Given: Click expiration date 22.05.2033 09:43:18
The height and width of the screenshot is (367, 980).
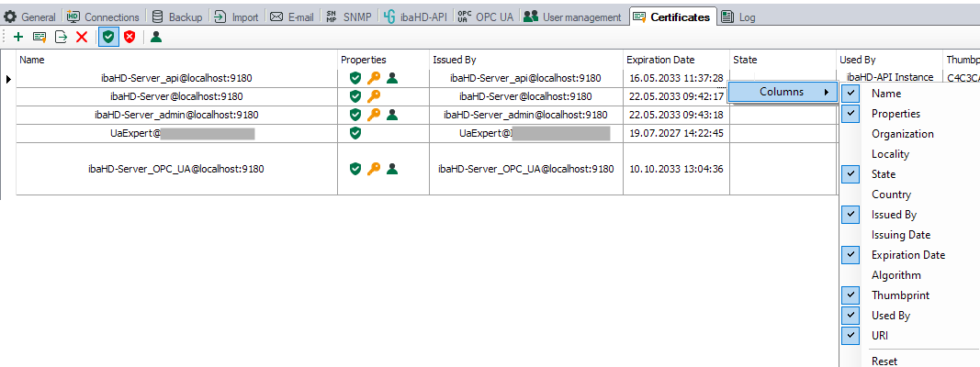Looking at the screenshot, I should coord(676,115).
